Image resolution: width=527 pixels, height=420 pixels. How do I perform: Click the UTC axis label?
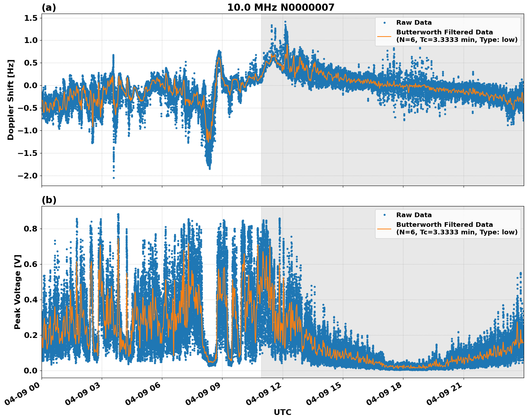(x=282, y=412)
